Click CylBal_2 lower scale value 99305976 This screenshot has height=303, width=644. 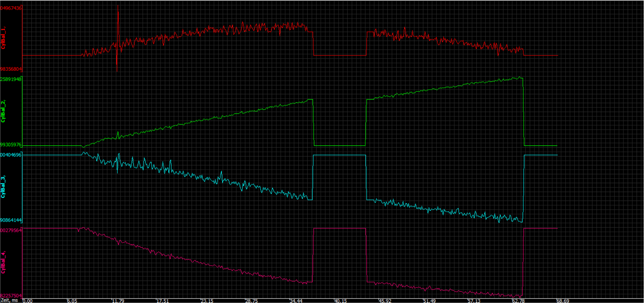11,145
